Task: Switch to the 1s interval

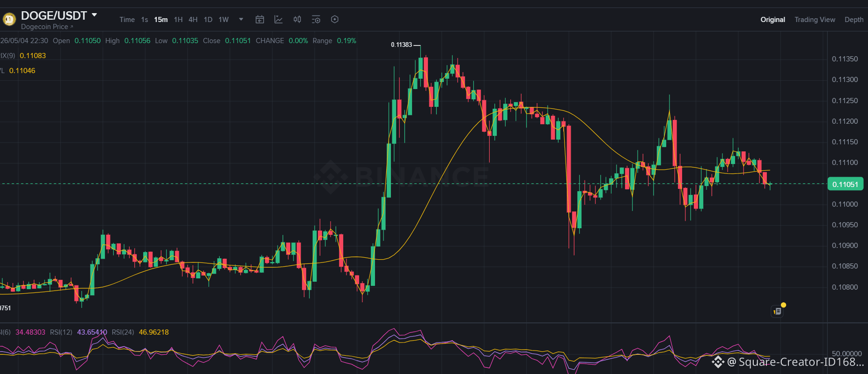Action: pyautogui.click(x=145, y=20)
